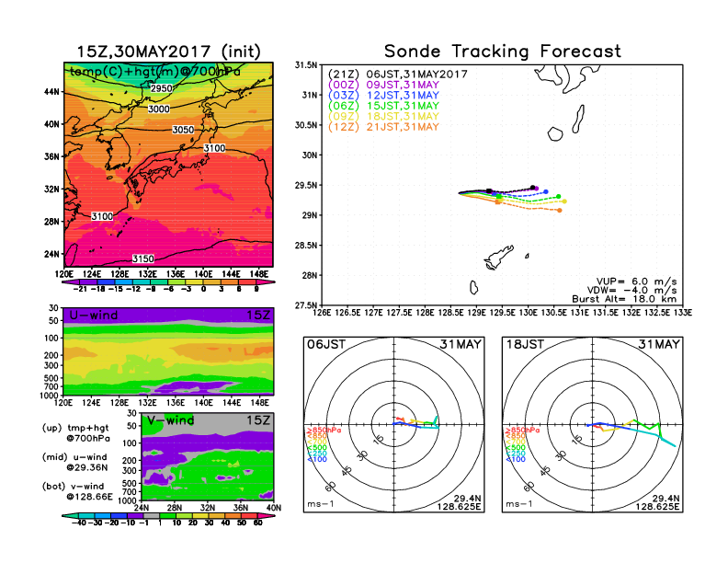Click the temperature color scale bar
The width and height of the screenshot is (728, 563).
[x=168, y=283]
